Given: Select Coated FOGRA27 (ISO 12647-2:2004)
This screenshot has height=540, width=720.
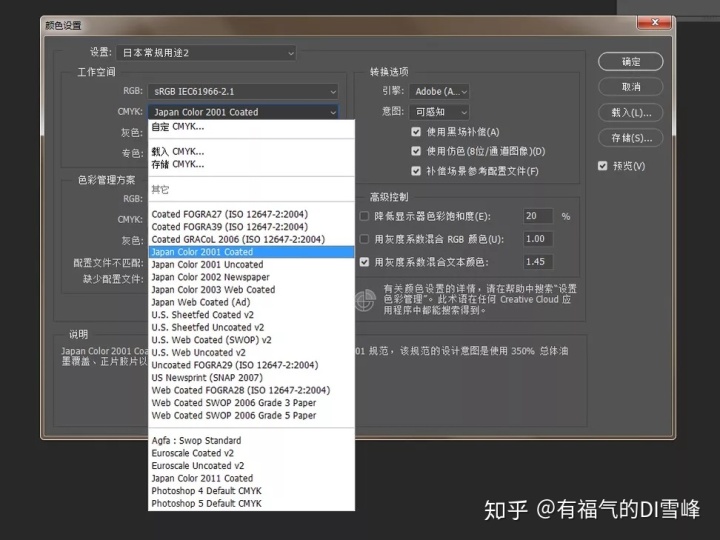Looking at the screenshot, I should point(251,214).
